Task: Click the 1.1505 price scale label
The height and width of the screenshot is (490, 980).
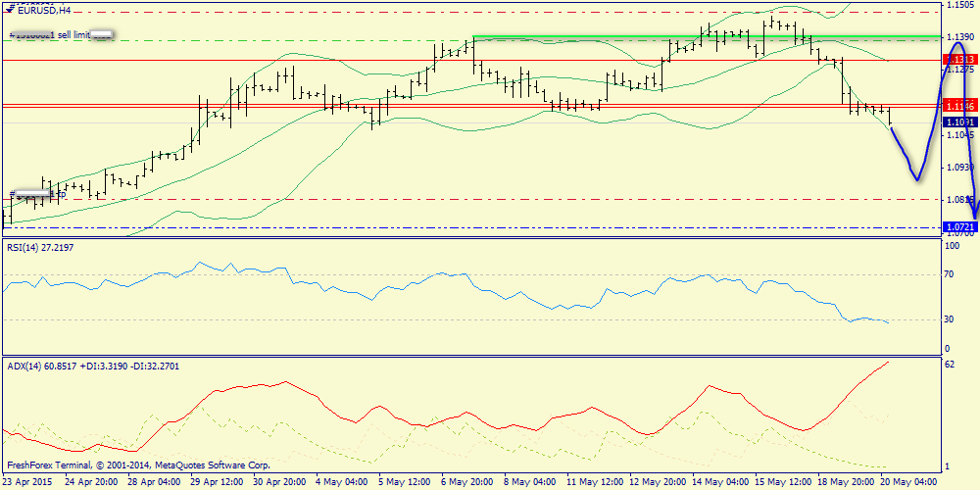Action: click(x=959, y=6)
